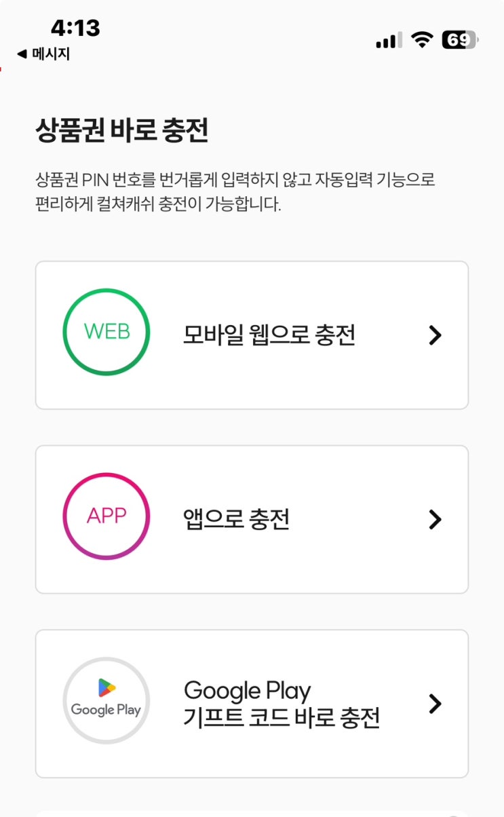Open chevron for 모바일 웹으로 충전

coord(435,335)
